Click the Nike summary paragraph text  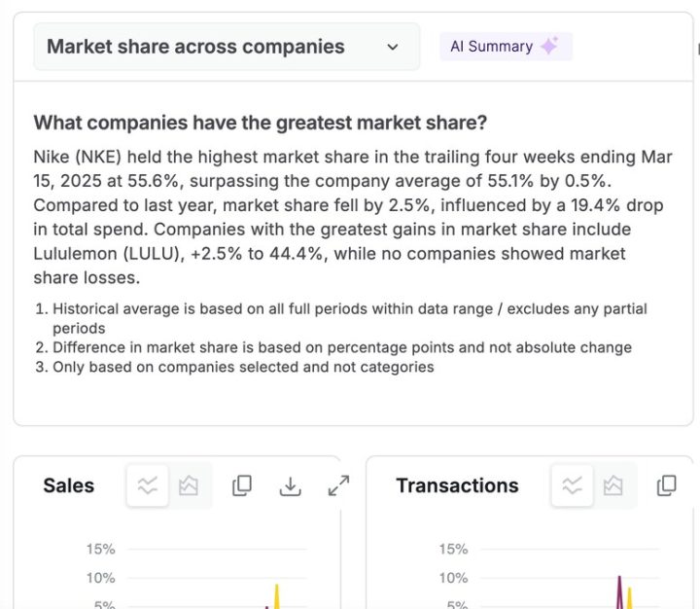pos(352,217)
